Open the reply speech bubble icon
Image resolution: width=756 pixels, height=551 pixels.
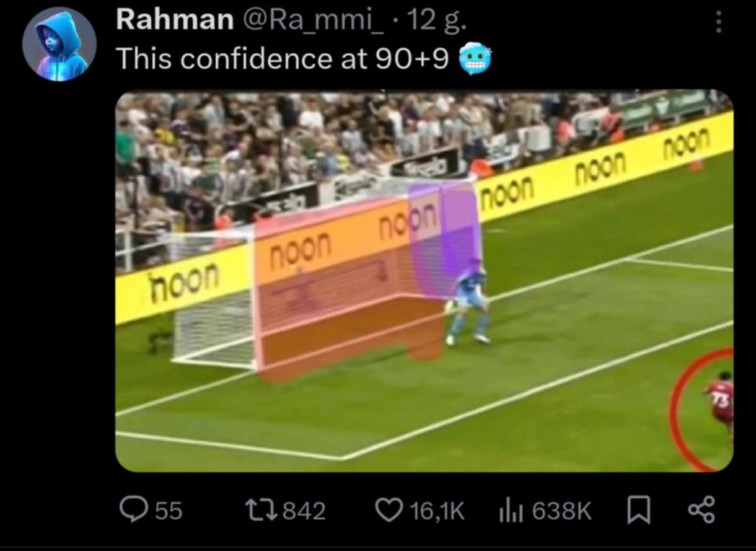[x=132, y=511]
